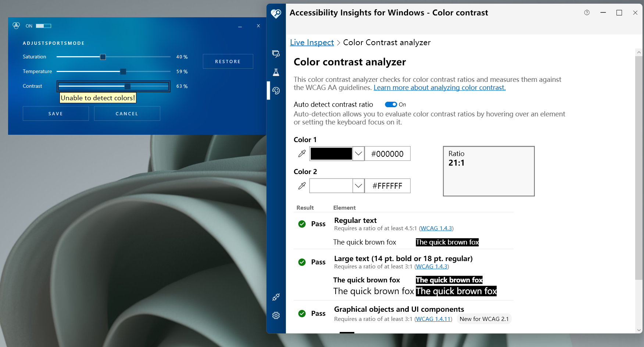
Task: Click the 'Element' column header
Action: 344,208
